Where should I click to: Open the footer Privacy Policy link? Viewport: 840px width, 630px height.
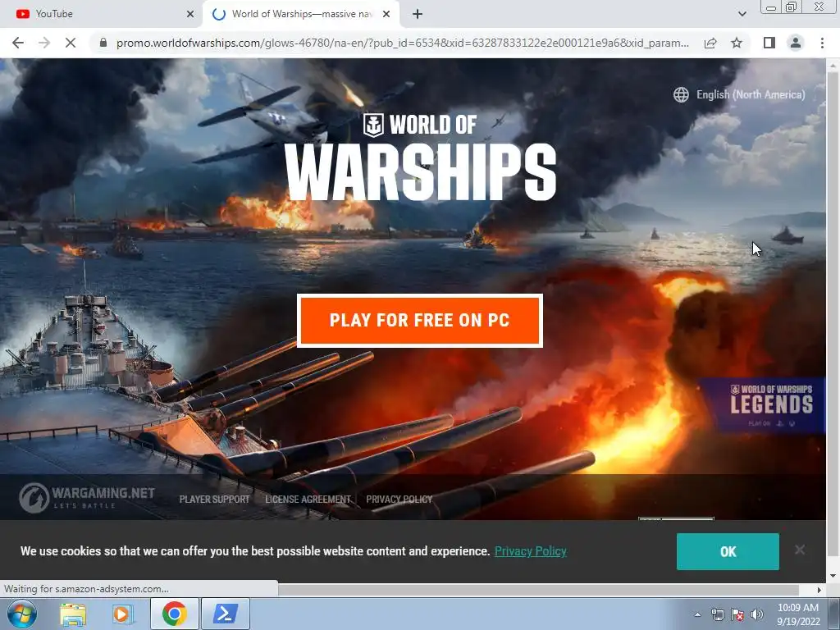[399, 500]
